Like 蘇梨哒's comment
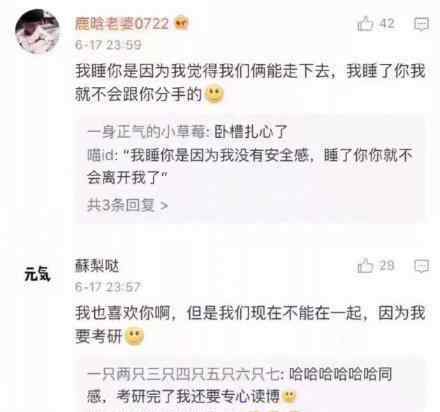This screenshot has height=412, width=440. [365, 266]
